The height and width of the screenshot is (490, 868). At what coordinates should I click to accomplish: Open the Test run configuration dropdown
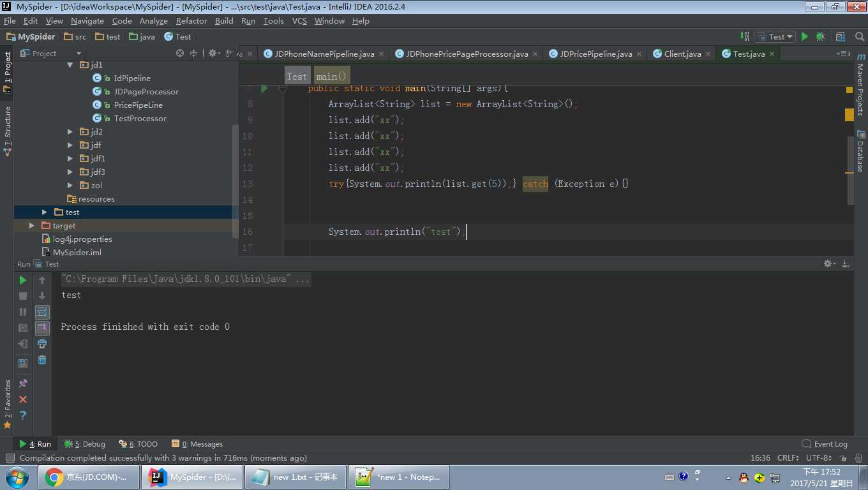tap(775, 37)
